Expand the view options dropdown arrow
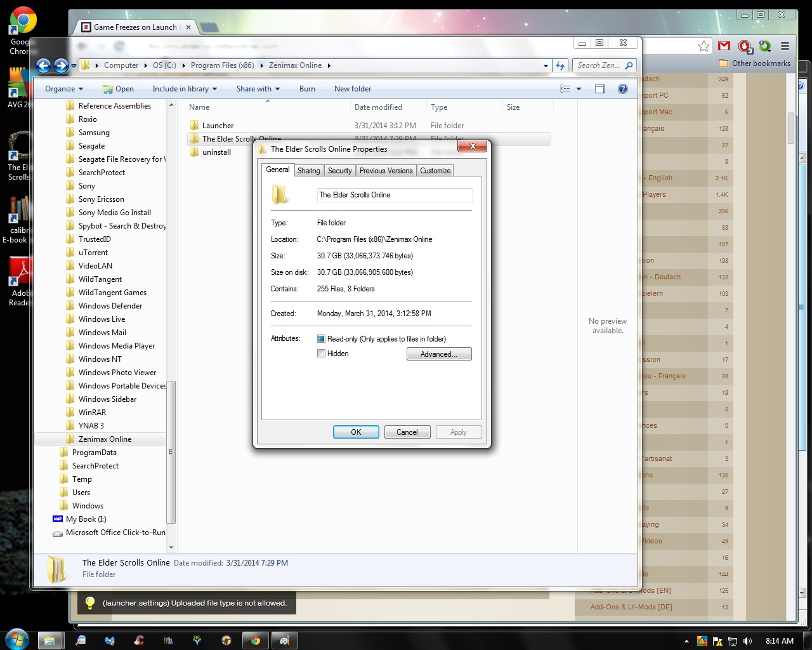This screenshot has height=650, width=812. coord(579,89)
